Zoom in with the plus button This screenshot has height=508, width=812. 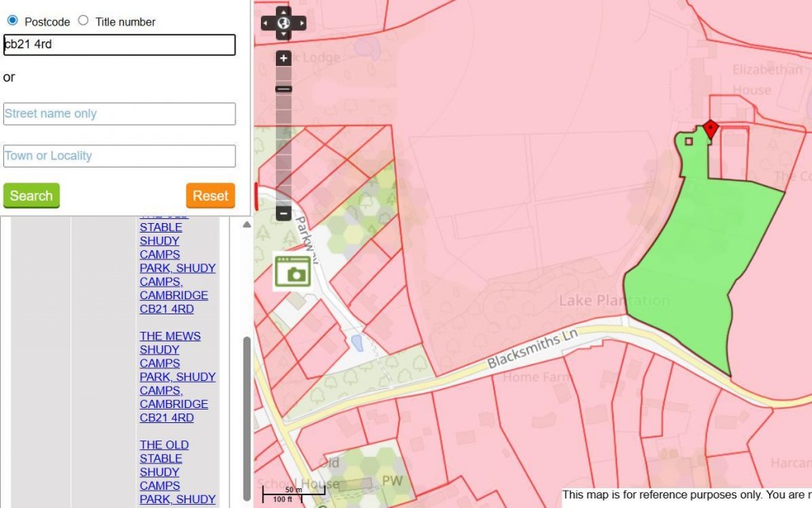point(282,57)
